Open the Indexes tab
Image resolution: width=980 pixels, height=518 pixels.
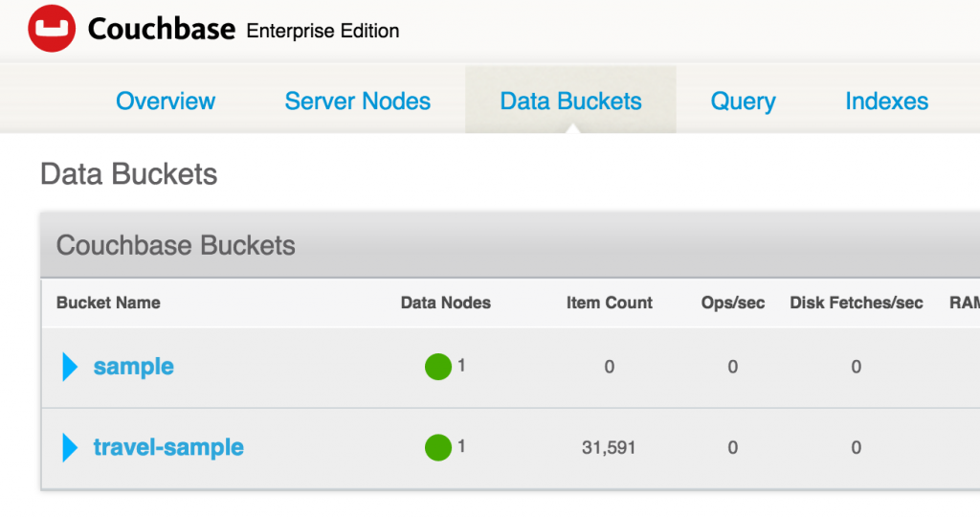(887, 101)
